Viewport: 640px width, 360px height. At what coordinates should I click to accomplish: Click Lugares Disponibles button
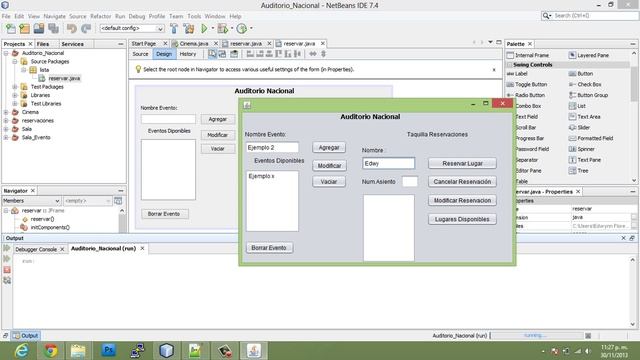pyautogui.click(x=462, y=219)
